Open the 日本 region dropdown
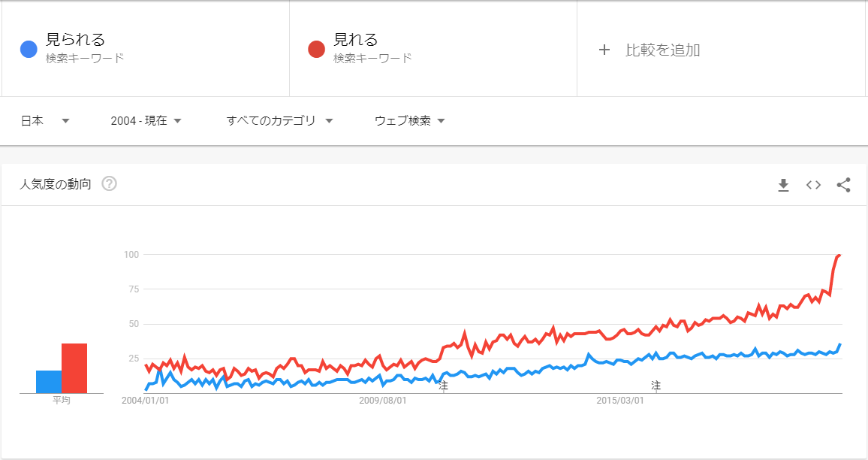868x460 pixels. [x=45, y=121]
